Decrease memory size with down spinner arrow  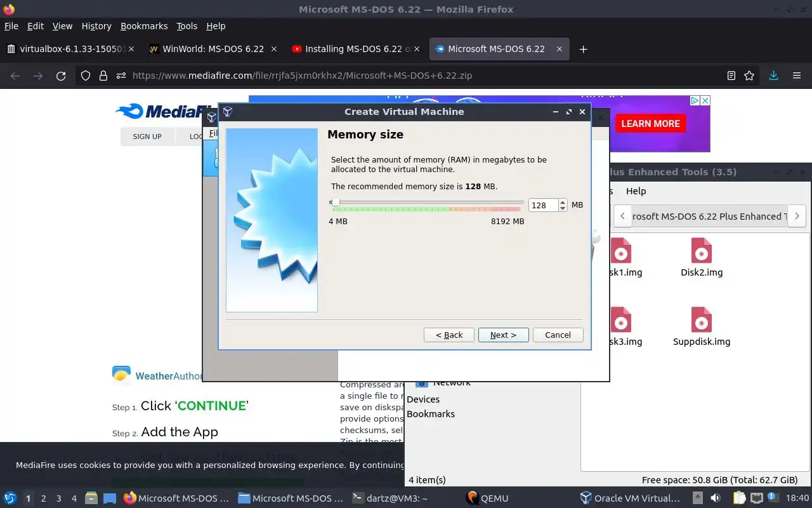pyautogui.click(x=563, y=208)
